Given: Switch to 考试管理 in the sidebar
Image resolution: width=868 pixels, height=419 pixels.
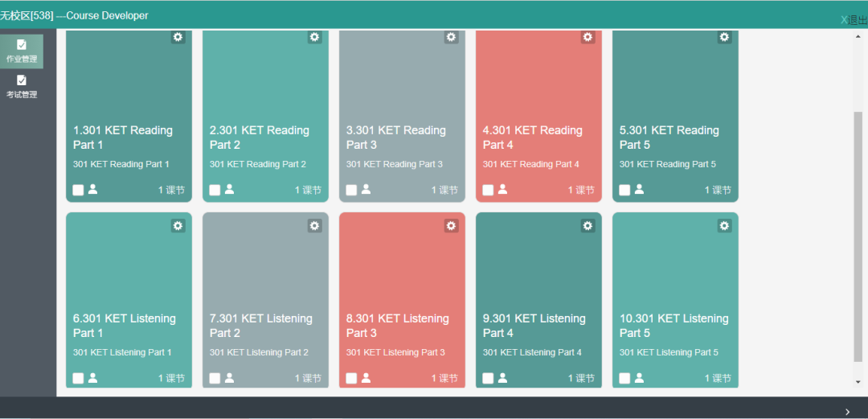Looking at the screenshot, I should 22,87.
